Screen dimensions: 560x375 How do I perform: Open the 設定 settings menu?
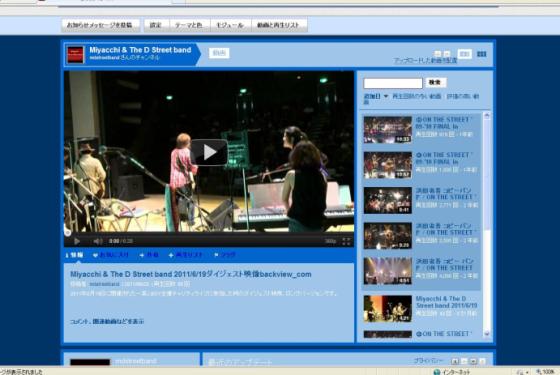[155, 25]
